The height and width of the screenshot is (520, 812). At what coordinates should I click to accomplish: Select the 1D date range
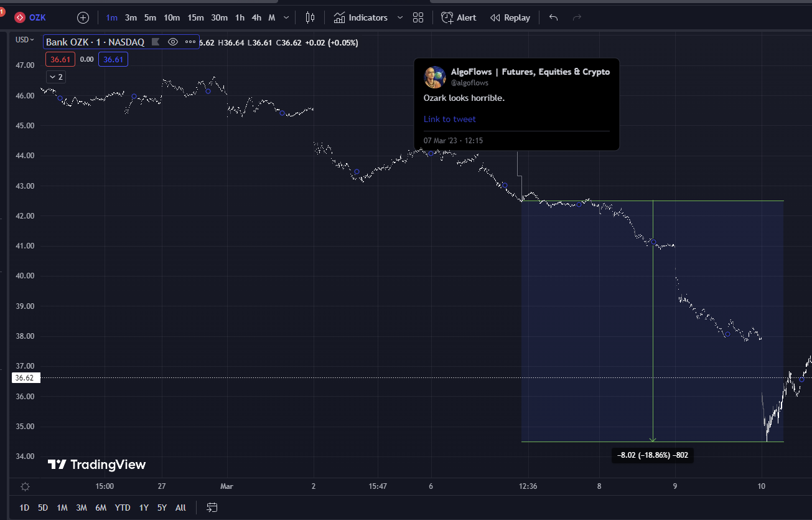pos(24,508)
